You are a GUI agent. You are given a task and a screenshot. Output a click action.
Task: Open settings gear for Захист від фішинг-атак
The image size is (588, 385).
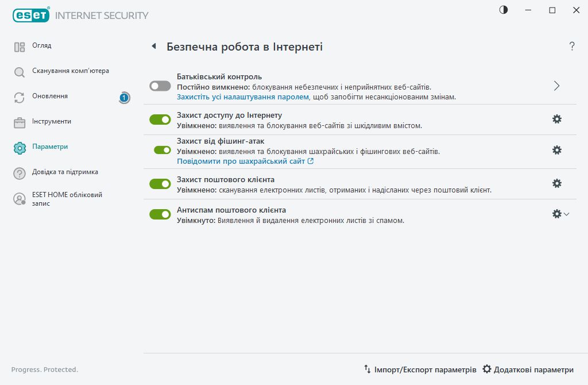[556, 150]
